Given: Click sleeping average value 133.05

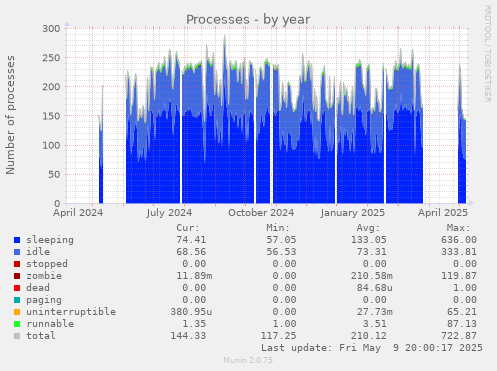Looking at the screenshot, I should [368, 240].
